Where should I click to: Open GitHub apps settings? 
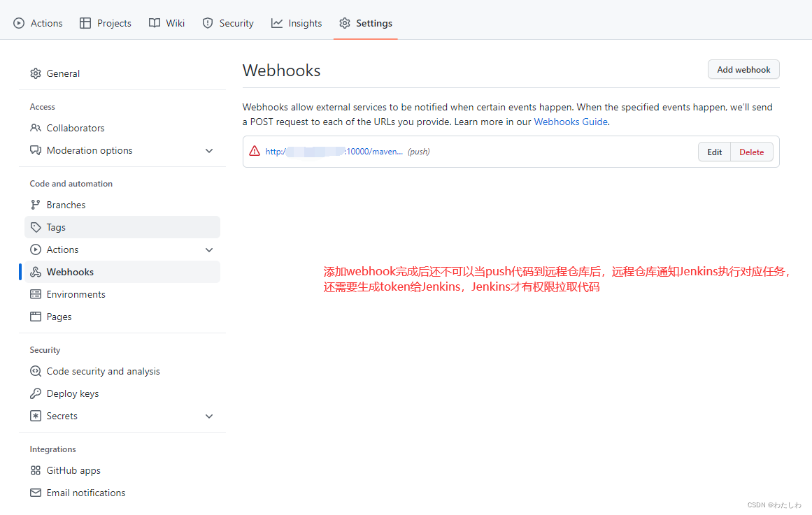pos(122,470)
